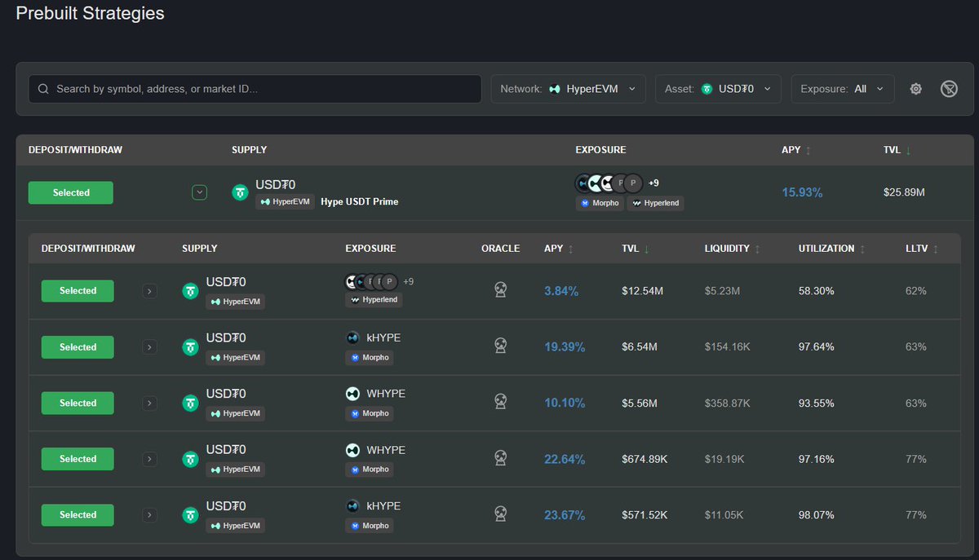Toggle Selected button in kHYPE 19.39% row

point(78,346)
